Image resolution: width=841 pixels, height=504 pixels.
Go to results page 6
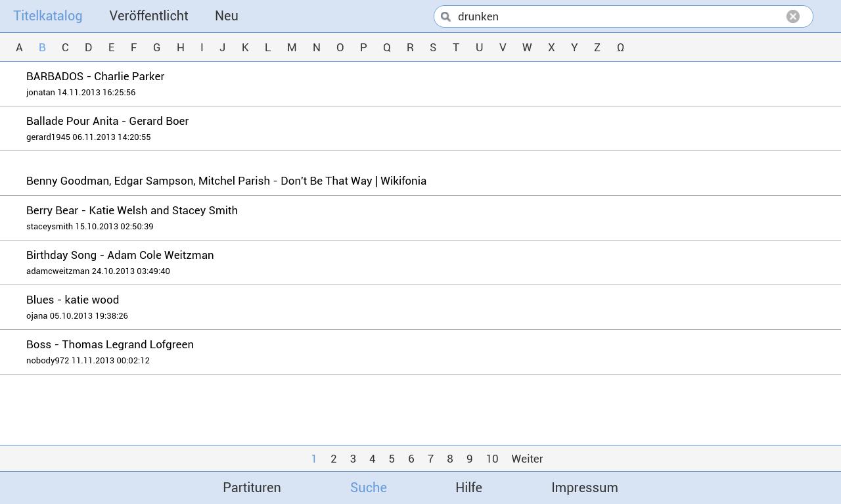(x=411, y=459)
